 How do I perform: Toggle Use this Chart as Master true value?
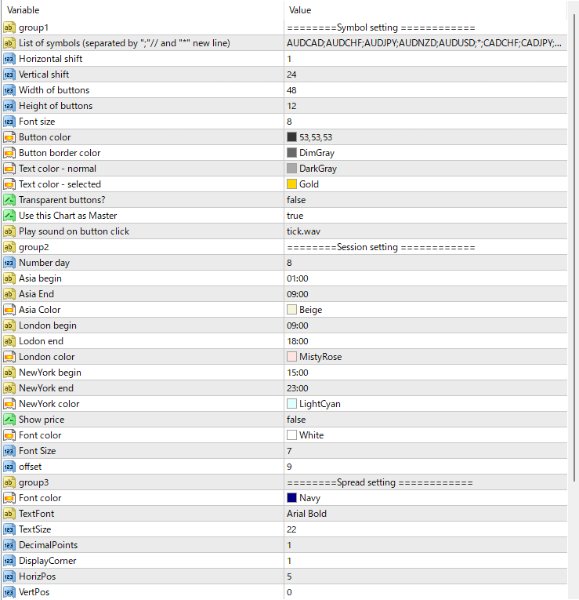426,216
